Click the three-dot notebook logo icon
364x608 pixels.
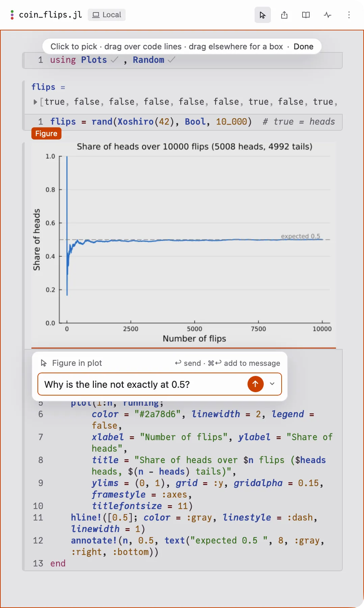click(x=12, y=15)
